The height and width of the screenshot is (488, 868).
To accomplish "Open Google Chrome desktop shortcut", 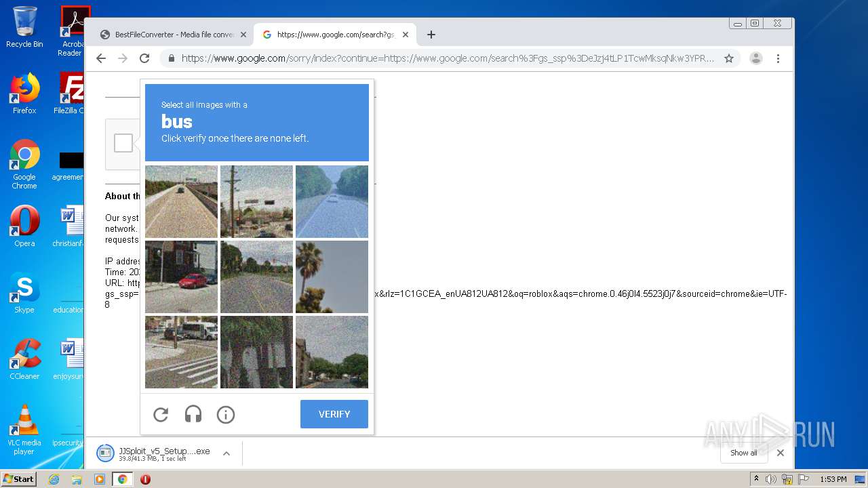I will click(x=24, y=165).
